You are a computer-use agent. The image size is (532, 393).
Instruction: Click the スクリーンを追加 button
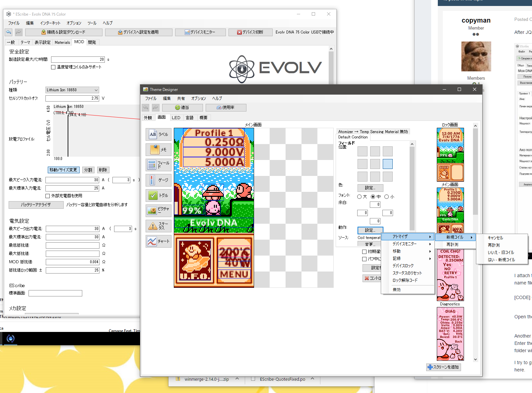(443, 367)
